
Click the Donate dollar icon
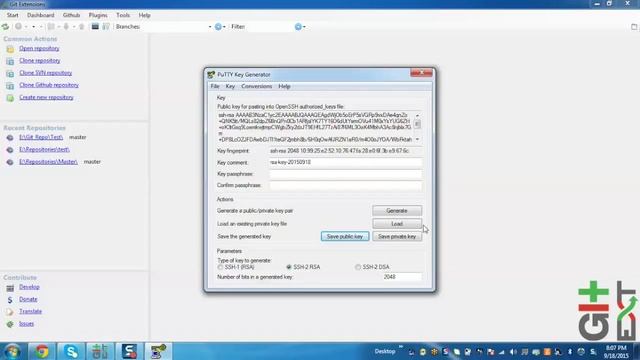coord(10,300)
